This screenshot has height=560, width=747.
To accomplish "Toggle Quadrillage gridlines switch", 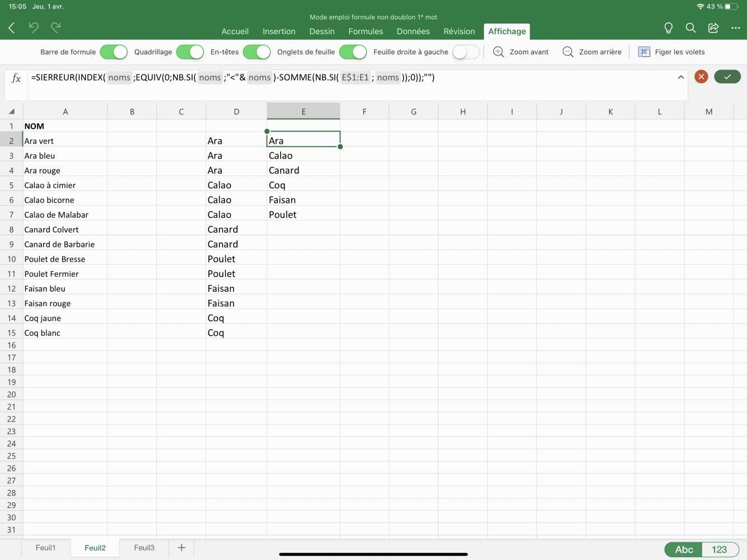I will point(190,52).
